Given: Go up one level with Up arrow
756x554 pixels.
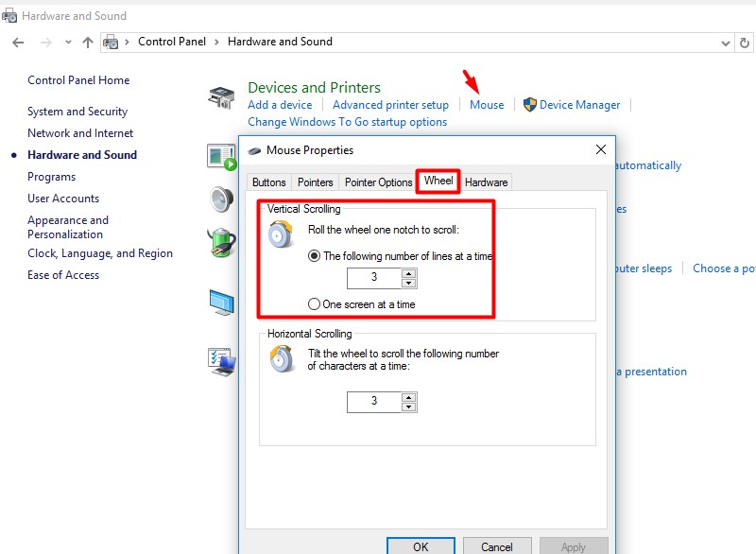Looking at the screenshot, I should click(88, 43).
